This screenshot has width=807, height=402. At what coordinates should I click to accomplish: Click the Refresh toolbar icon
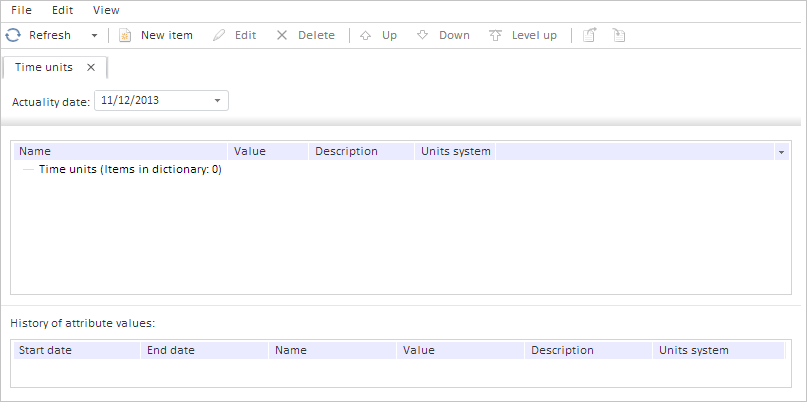coord(14,35)
